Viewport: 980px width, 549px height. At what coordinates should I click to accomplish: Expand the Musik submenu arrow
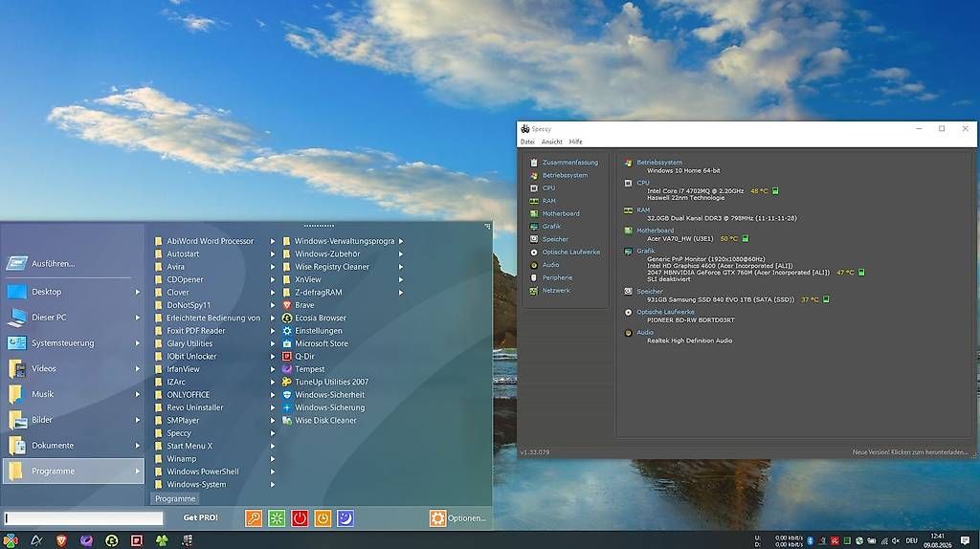coord(138,394)
